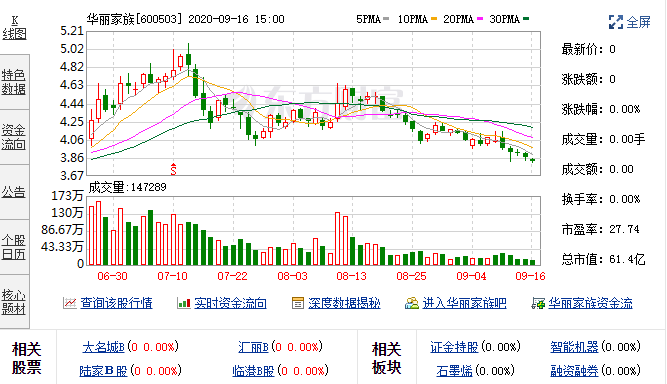The image size is (667, 384).
Task: Click the red S marker on chart
Action: click(173, 169)
